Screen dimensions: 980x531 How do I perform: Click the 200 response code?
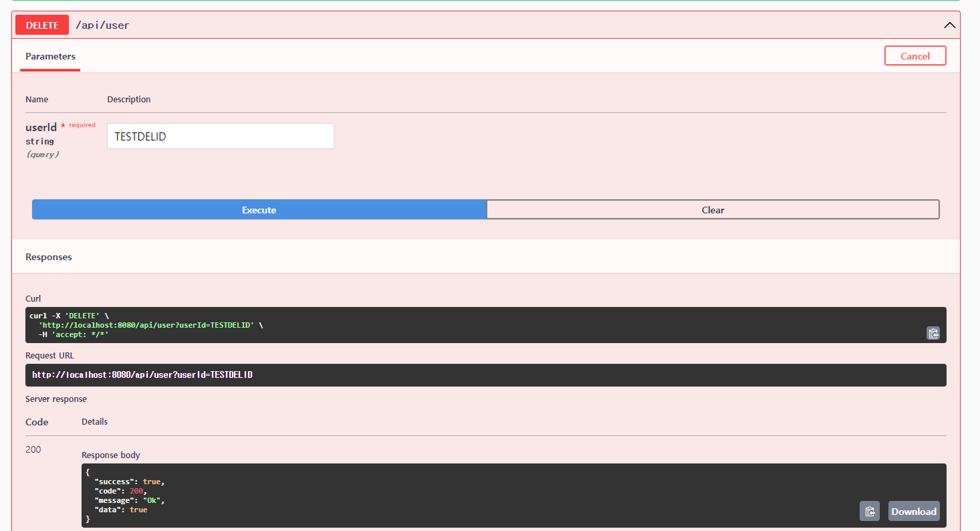tap(33, 449)
